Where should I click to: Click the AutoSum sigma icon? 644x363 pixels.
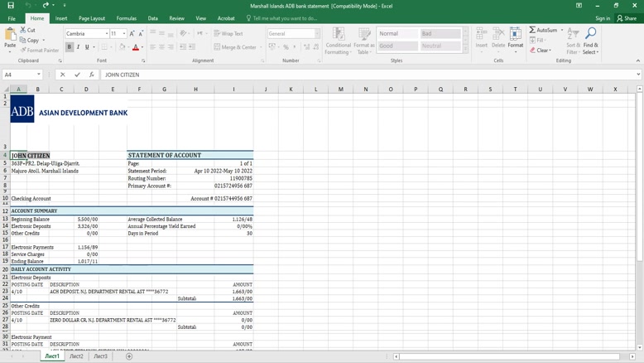coord(532,30)
